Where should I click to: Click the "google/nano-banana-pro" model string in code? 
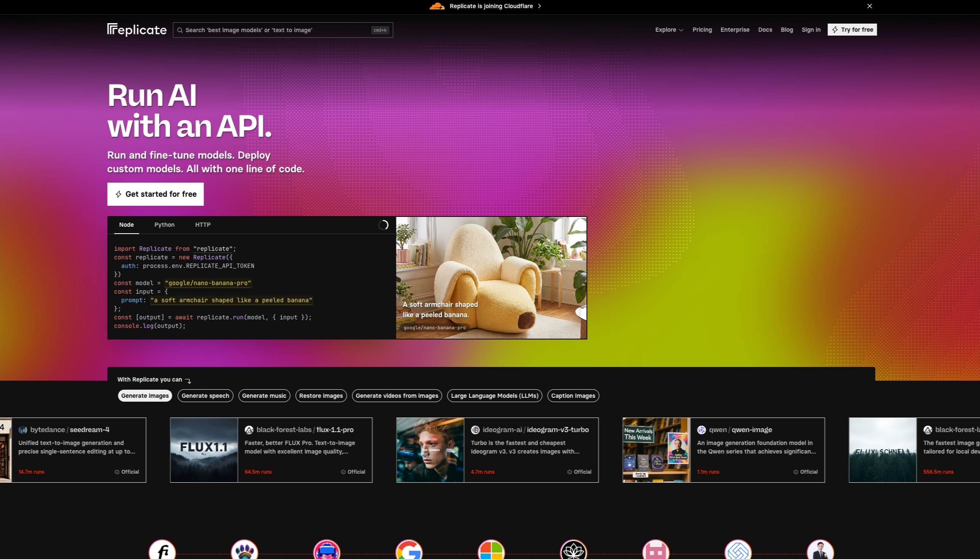point(208,283)
